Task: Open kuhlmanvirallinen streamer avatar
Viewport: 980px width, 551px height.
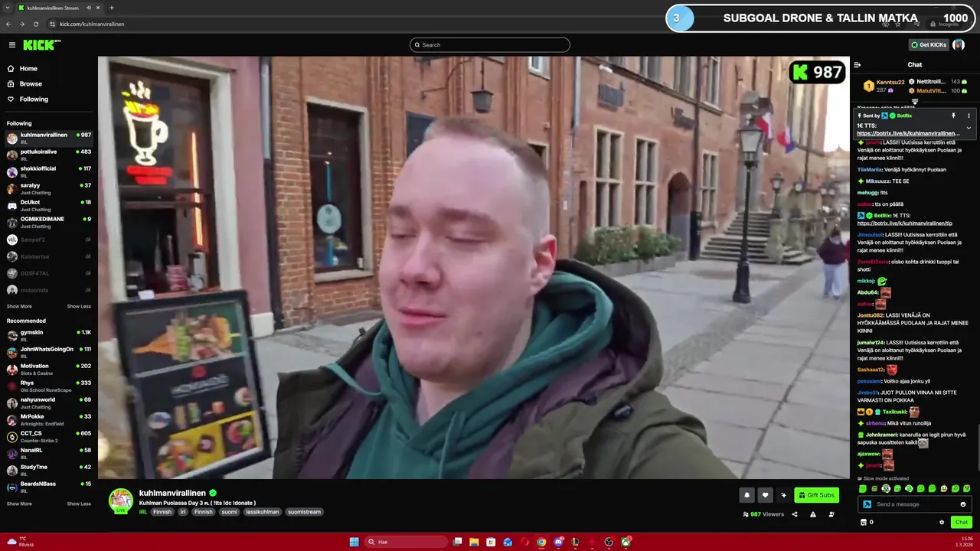Action: [120, 500]
